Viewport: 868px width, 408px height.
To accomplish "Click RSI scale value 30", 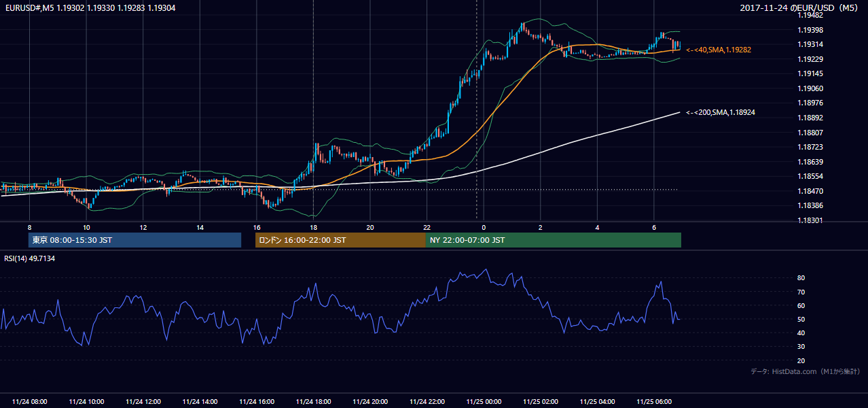I will [801, 346].
